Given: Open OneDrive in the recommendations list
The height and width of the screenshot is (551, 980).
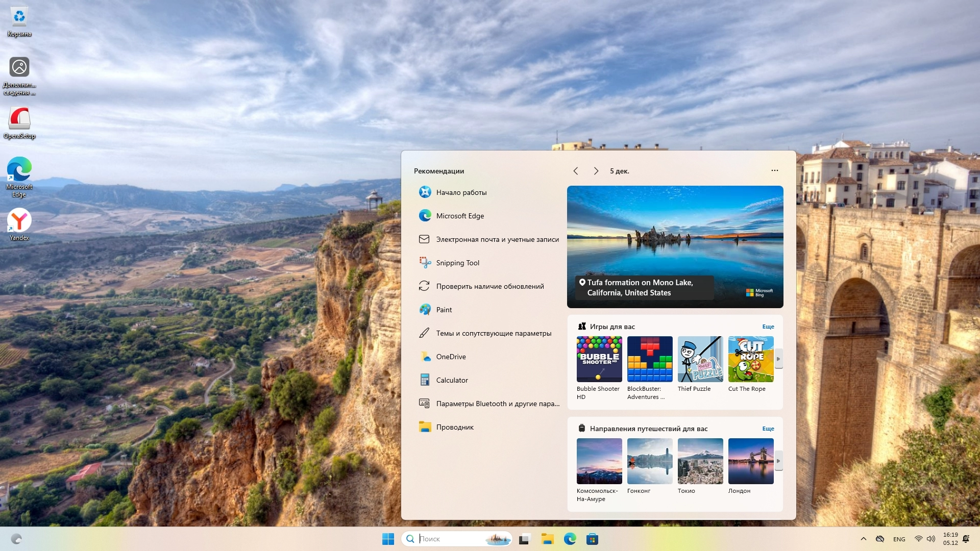Looking at the screenshot, I should (x=451, y=357).
